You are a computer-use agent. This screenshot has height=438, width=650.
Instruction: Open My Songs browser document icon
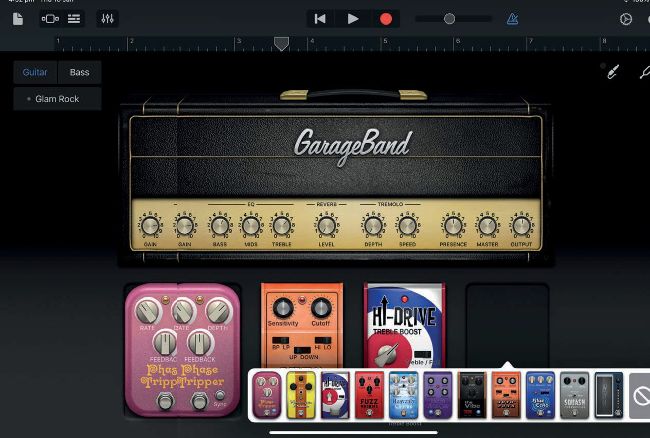(x=18, y=19)
